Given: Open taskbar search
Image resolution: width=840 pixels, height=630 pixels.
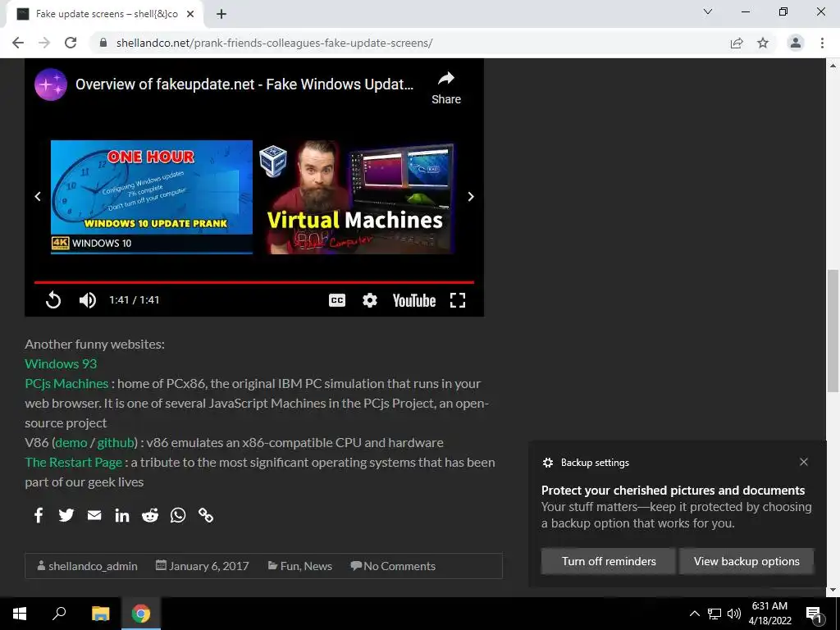Looking at the screenshot, I should coord(59,614).
